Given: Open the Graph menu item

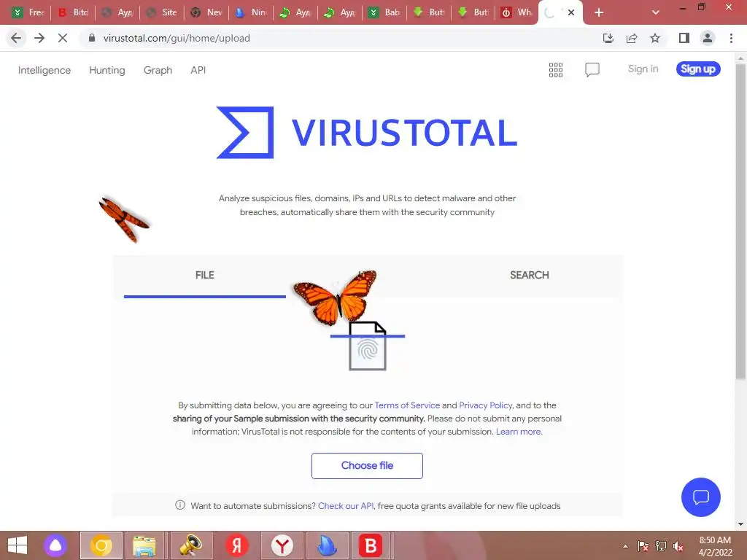Looking at the screenshot, I should [x=158, y=70].
